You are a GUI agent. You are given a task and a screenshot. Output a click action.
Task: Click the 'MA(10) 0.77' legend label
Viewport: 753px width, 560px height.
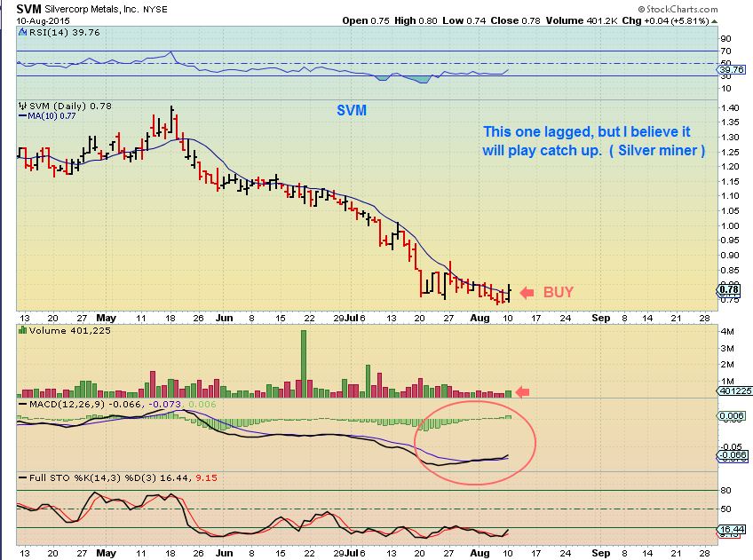52,116
